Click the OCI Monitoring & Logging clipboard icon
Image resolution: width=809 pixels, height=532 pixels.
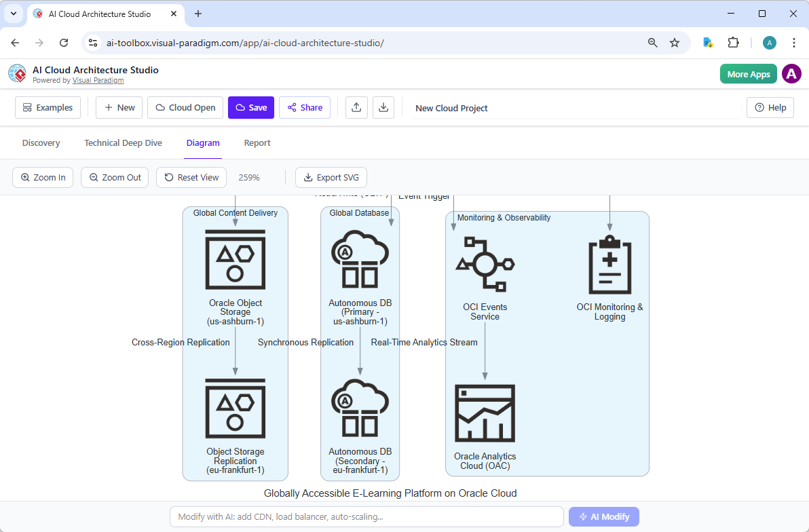click(609, 263)
